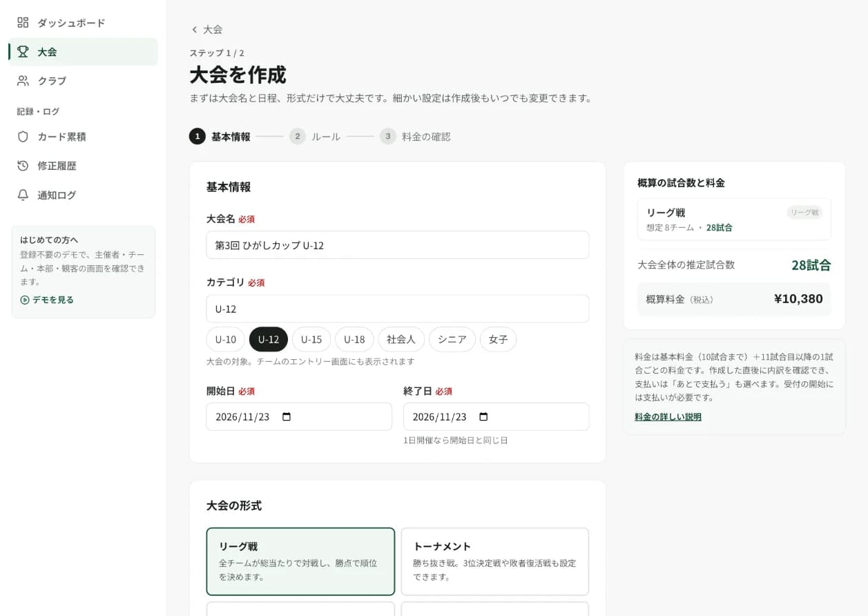Image resolution: width=868 pixels, height=616 pixels.
Task: Select the 社会人 category chip
Action: (401, 339)
